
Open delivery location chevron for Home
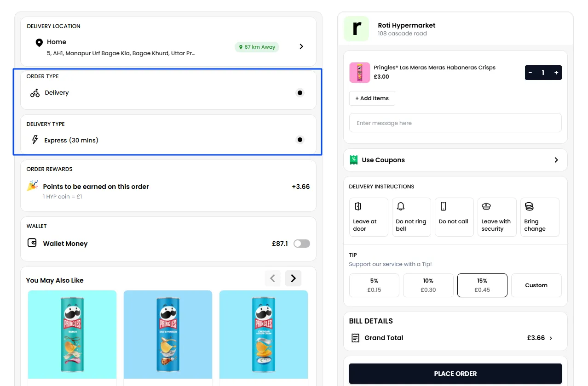301,46
